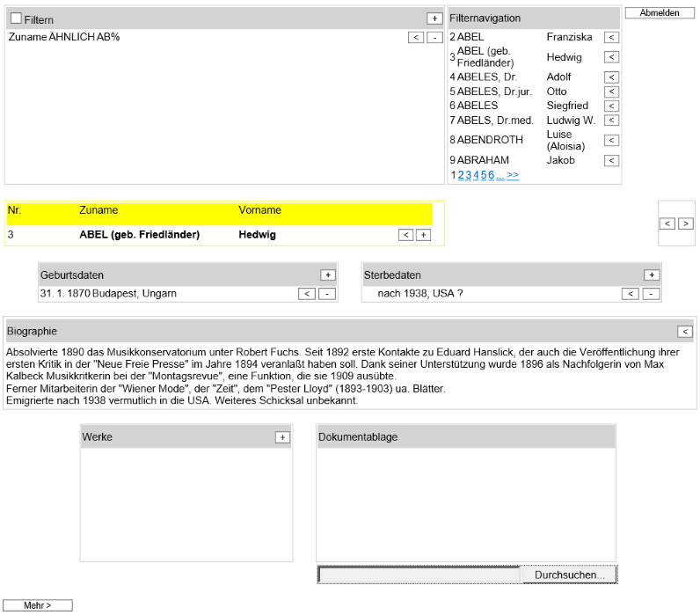Click Durchsuchen button to browse files
Image resolution: width=700 pixels, height=615 pixels.
coord(569,575)
